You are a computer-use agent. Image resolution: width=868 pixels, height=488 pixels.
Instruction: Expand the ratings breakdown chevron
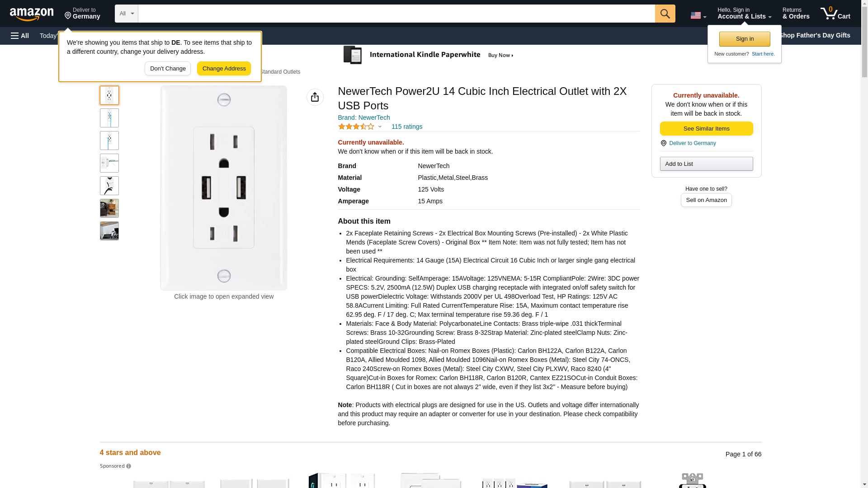point(380,127)
